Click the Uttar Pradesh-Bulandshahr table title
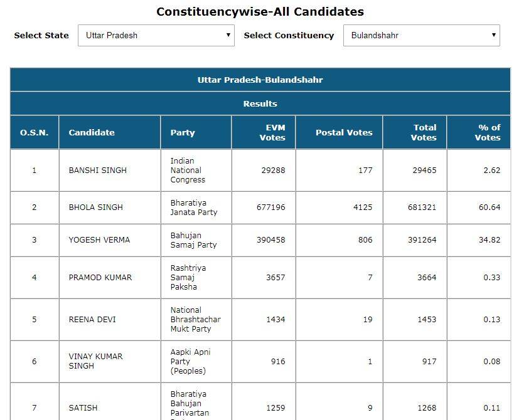The image size is (519, 420). tap(260, 80)
